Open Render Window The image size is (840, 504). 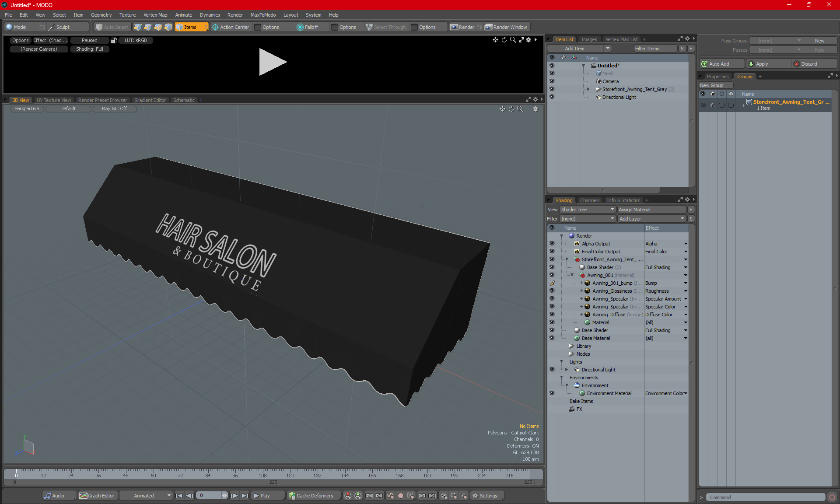pyautogui.click(x=507, y=27)
